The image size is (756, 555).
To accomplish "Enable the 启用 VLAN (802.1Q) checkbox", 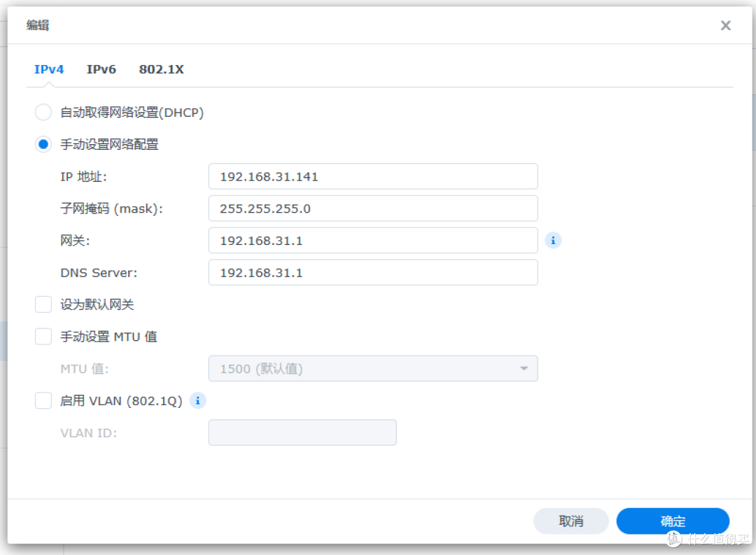I will pyautogui.click(x=43, y=400).
